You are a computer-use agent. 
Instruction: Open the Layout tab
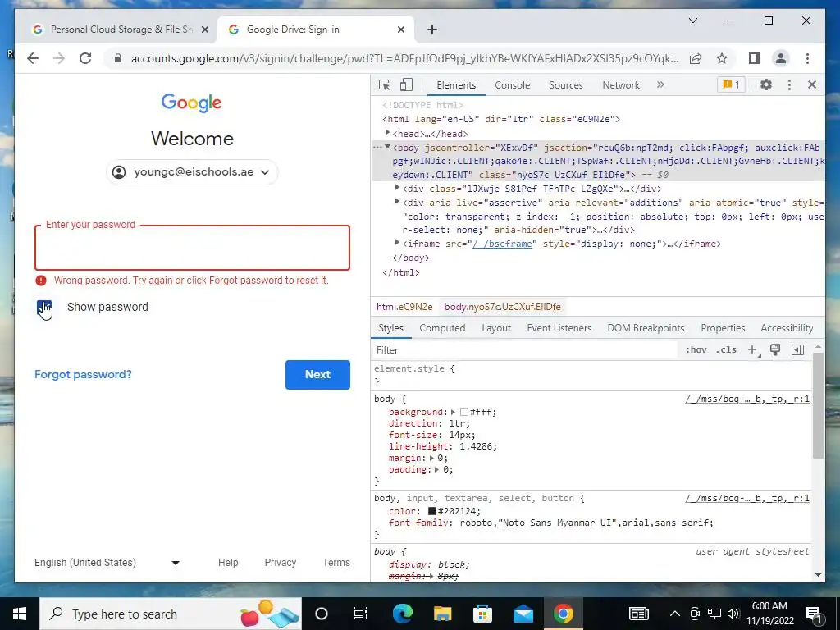[496, 328]
